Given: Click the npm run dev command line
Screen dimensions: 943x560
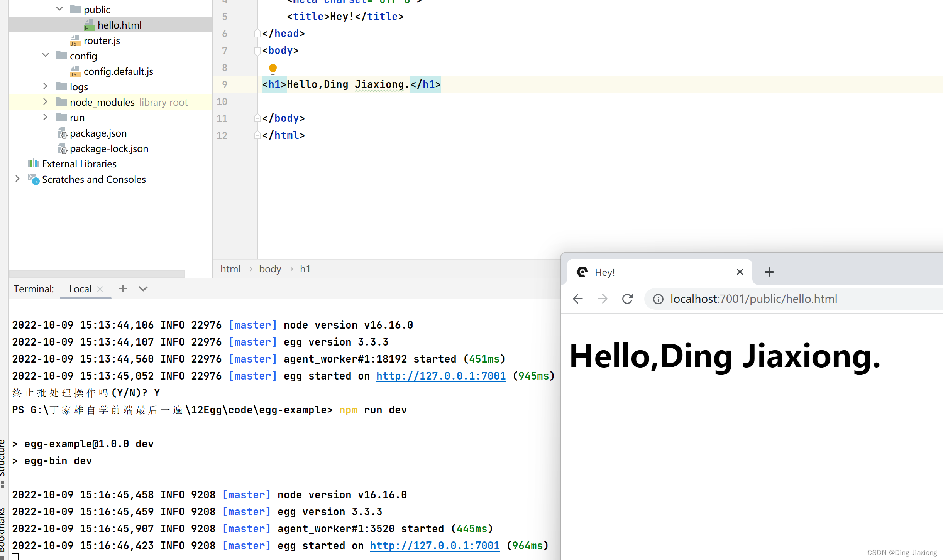Looking at the screenshot, I should 373,410.
